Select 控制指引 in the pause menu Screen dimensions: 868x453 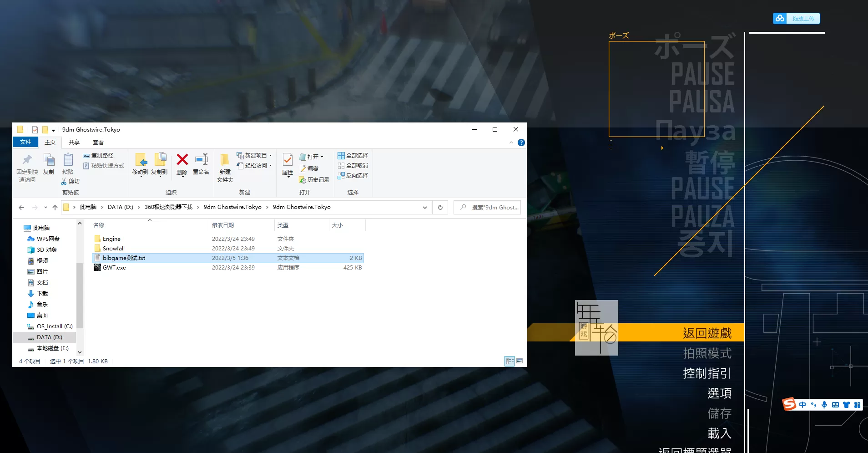tap(707, 373)
